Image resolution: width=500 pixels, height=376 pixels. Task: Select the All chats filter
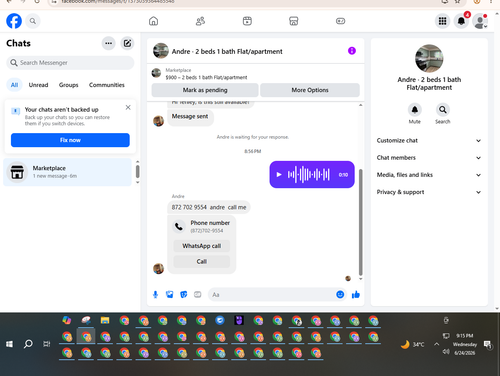(14, 85)
